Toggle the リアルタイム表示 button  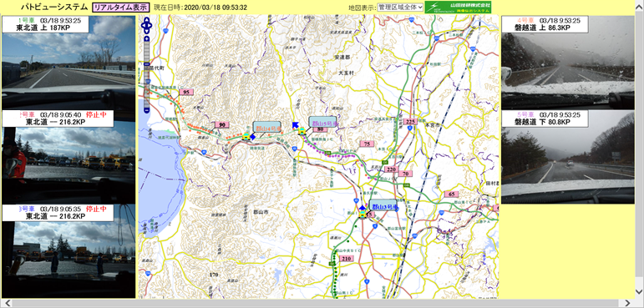pyautogui.click(x=121, y=8)
